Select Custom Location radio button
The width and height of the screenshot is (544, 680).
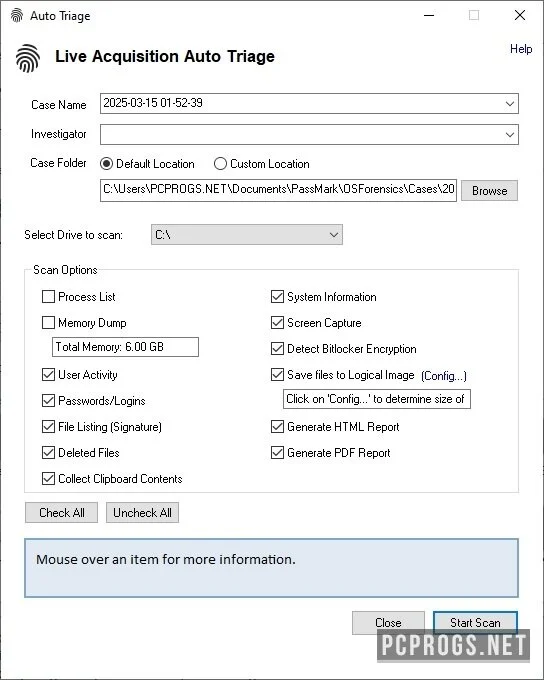point(220,164)
